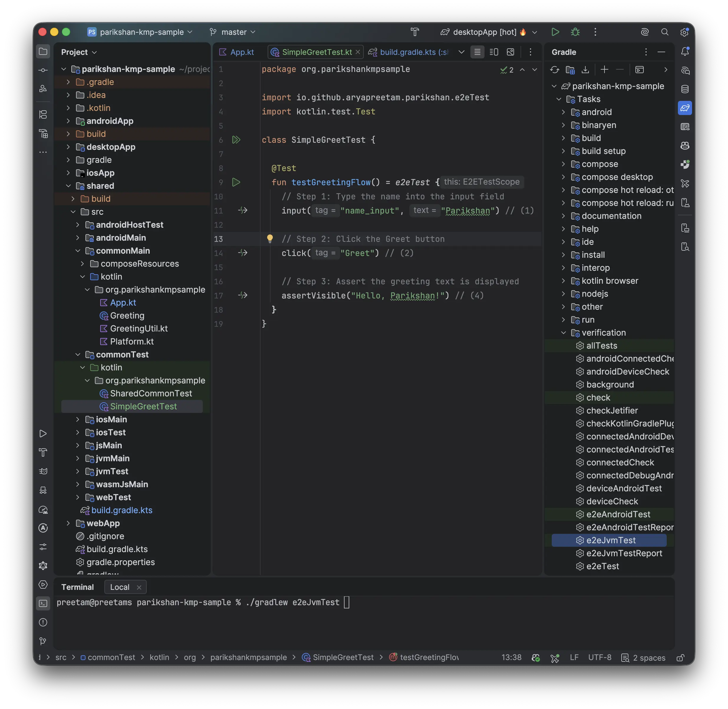Open AI assistant swirl icon in title bar
The height and width of the screenshot is (709, 728).
645,32
